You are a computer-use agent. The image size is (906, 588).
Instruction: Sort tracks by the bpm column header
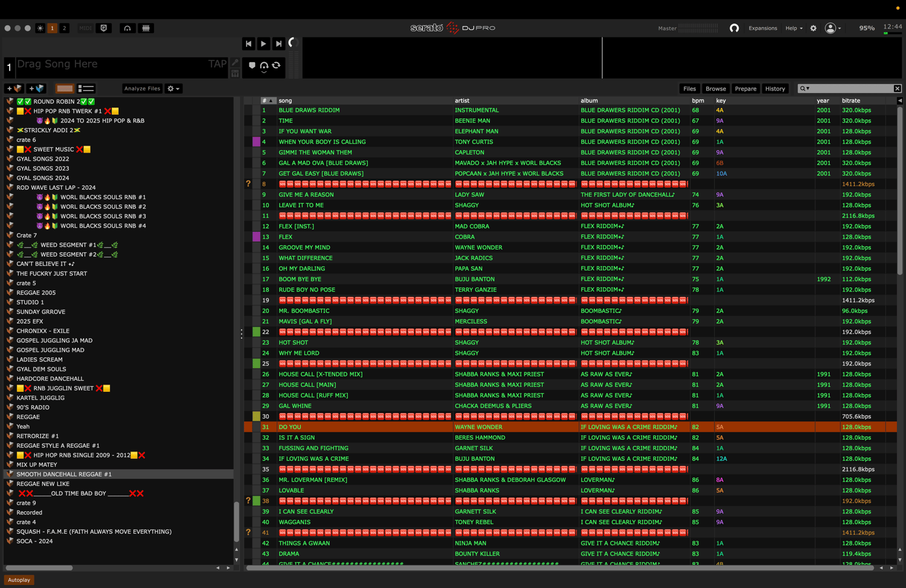[x=698, y=101]
